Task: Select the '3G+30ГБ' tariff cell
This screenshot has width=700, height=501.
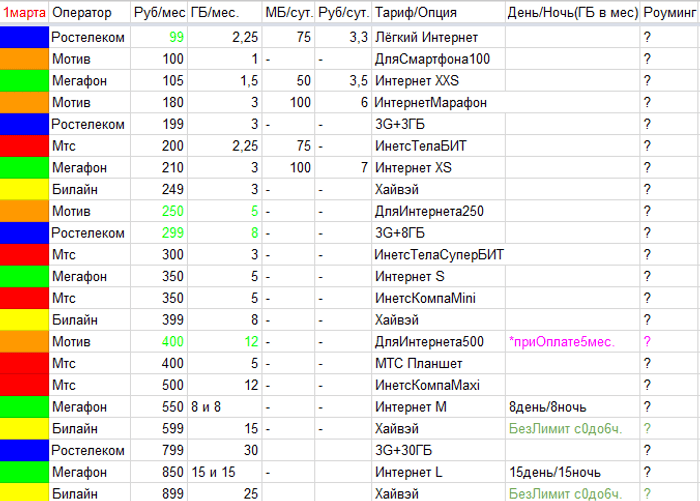Action: click(x=402, y=450)
